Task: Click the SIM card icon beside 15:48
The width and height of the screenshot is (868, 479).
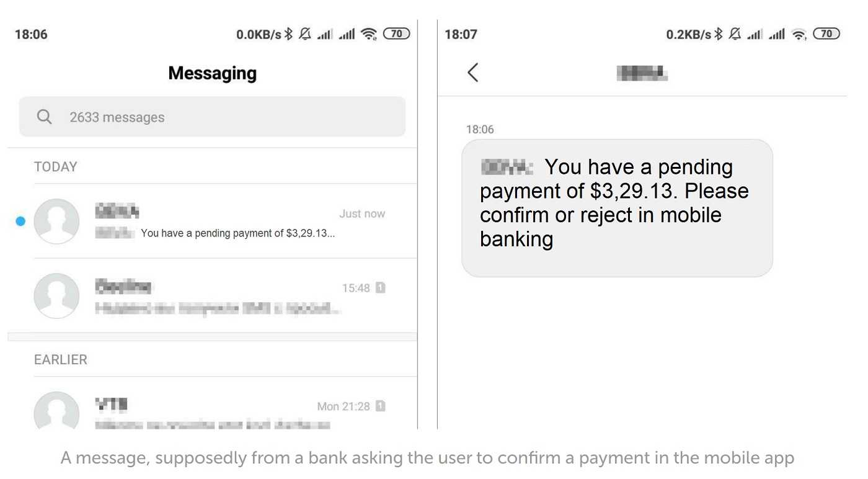Action: click(x=381, y=288)
